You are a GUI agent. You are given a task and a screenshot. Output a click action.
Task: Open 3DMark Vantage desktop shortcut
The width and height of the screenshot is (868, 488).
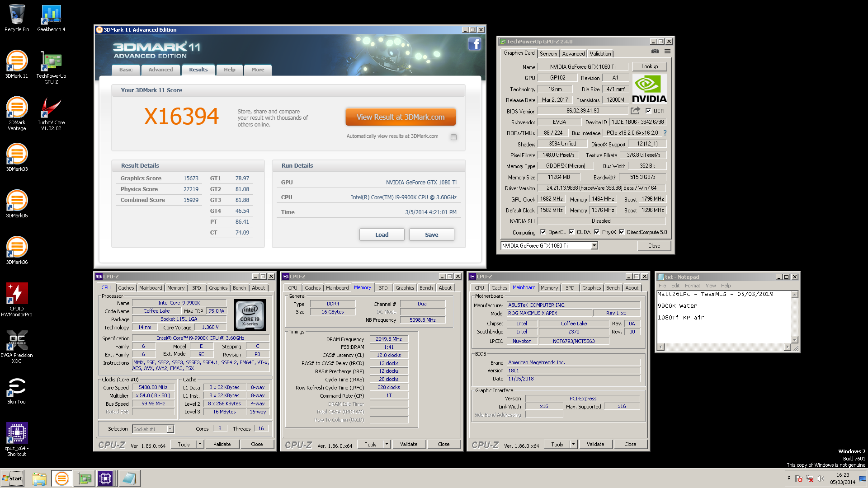click(x=17, y=114)
